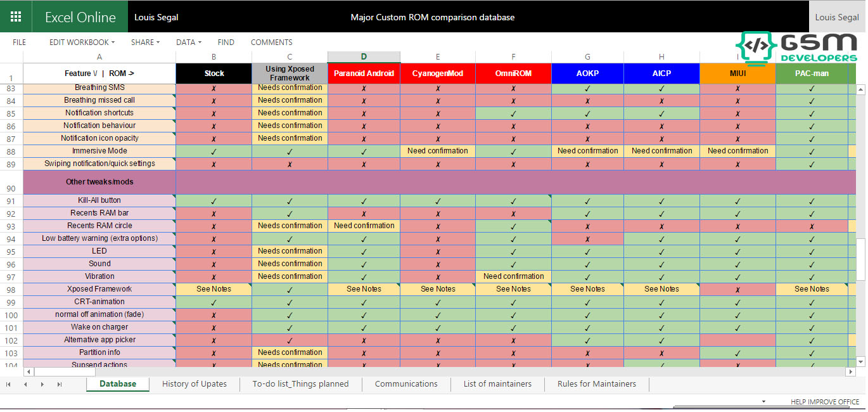Select CyanogenMod's 'Need confirmation' cell for Immersive Mode
This screenshot has width=868, height=412.
click(438, 151)
